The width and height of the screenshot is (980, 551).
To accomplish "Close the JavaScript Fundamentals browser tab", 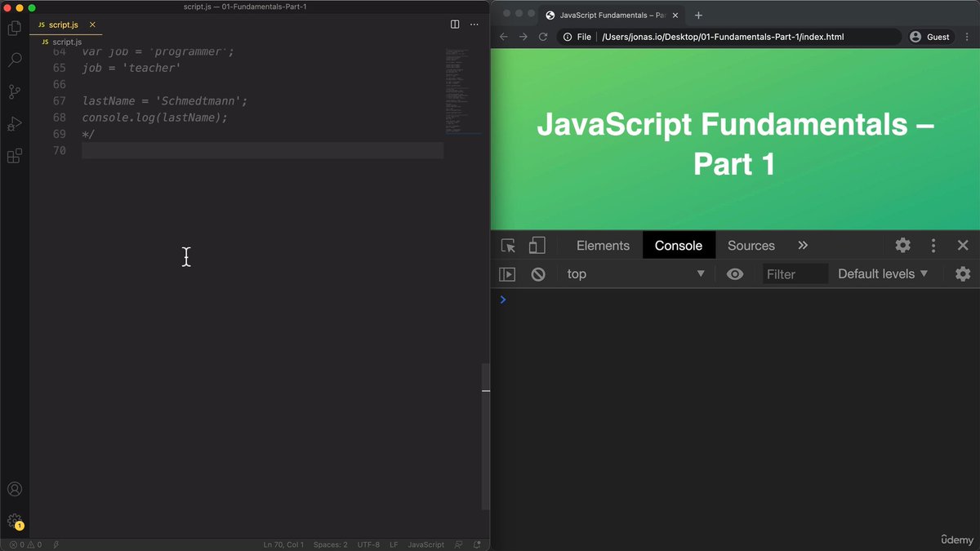I will pos(676,15).
